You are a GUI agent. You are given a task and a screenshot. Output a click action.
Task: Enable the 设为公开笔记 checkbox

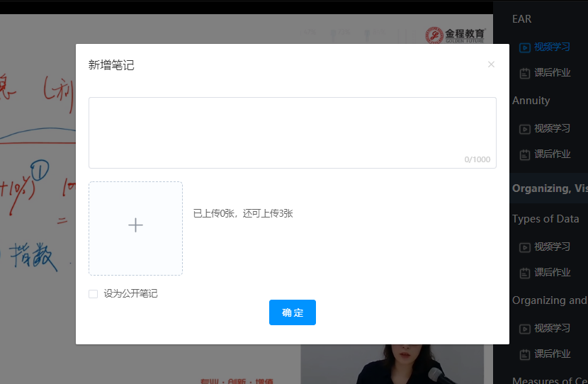coord(93,294)
